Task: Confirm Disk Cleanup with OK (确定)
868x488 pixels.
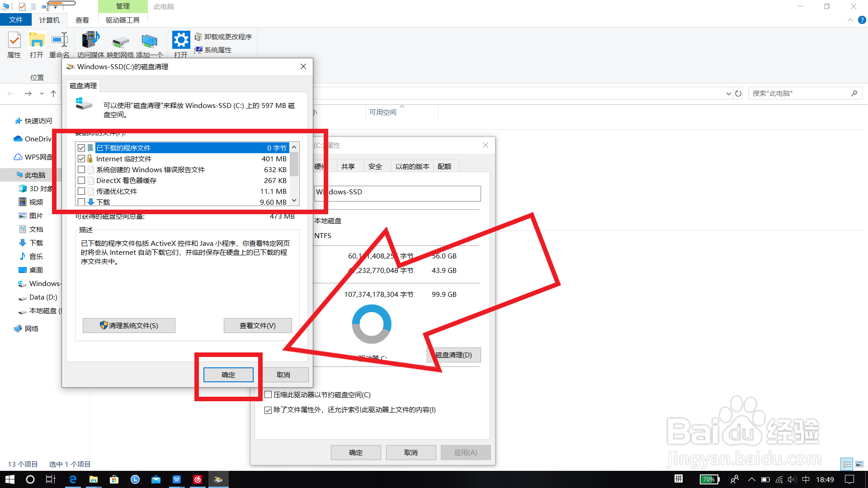Action: pos(228,375)
